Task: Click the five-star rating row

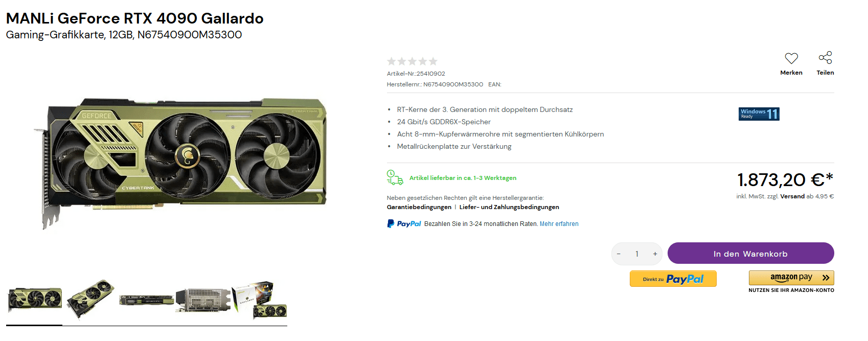Action: (x=412, y=61)
